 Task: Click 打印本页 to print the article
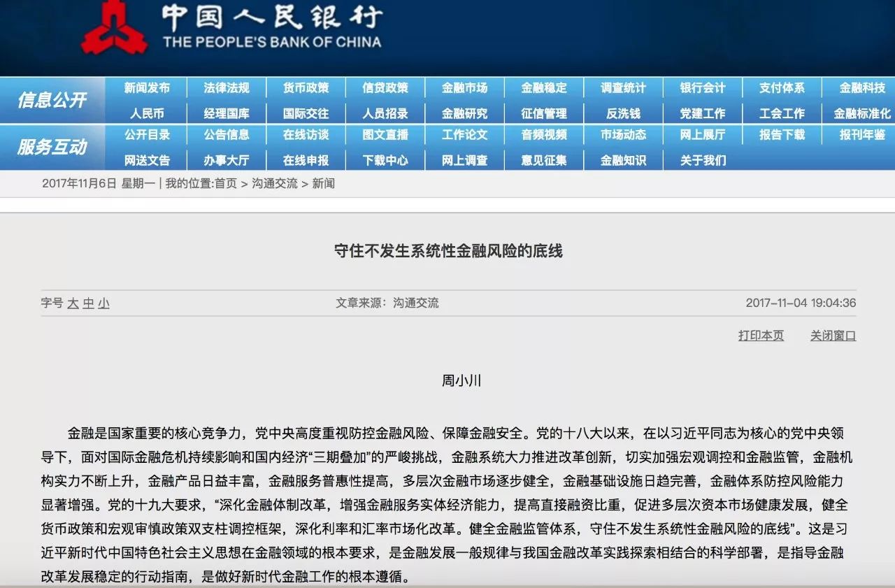[x=761, y=336]
